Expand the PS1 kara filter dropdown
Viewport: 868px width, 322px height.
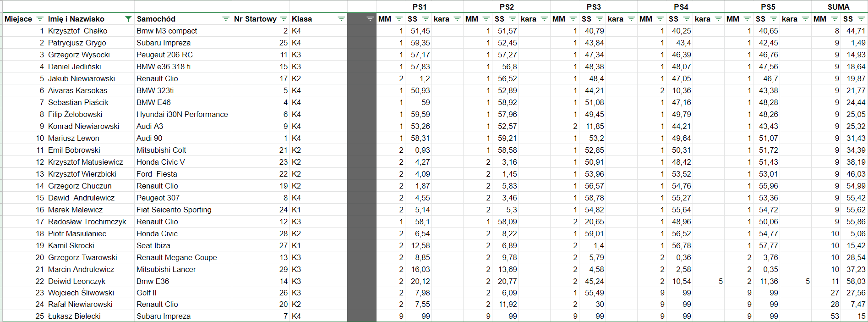[457, 19]
